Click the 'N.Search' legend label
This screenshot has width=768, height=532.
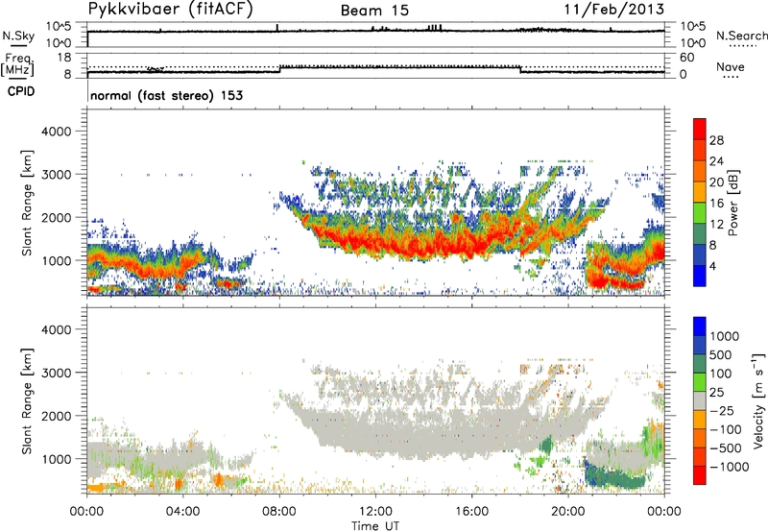pyautogui.click(x=742, y=36)
